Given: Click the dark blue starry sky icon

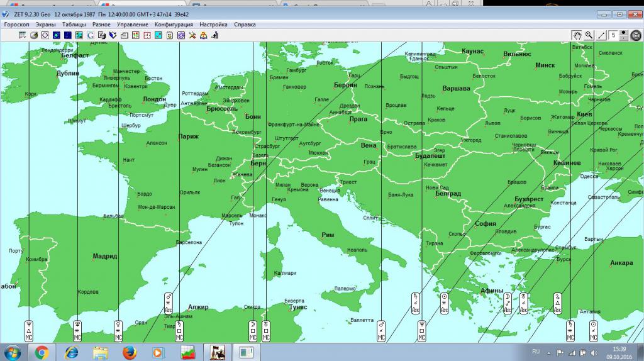Looking at the screenshot, I should tap(68, 35).
